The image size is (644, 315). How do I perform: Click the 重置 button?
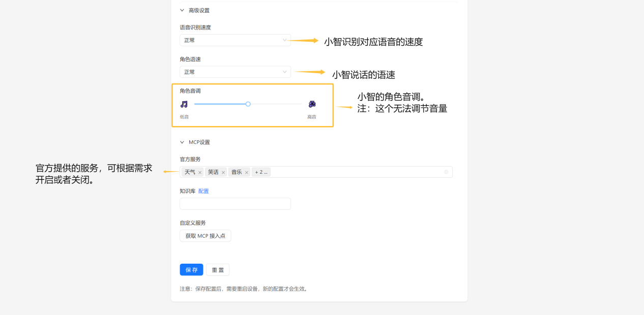click(x=217, y=269)
